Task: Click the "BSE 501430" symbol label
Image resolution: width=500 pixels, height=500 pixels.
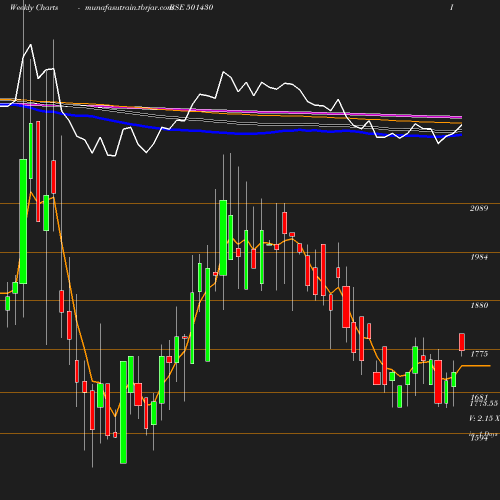Action: [192, 8]
